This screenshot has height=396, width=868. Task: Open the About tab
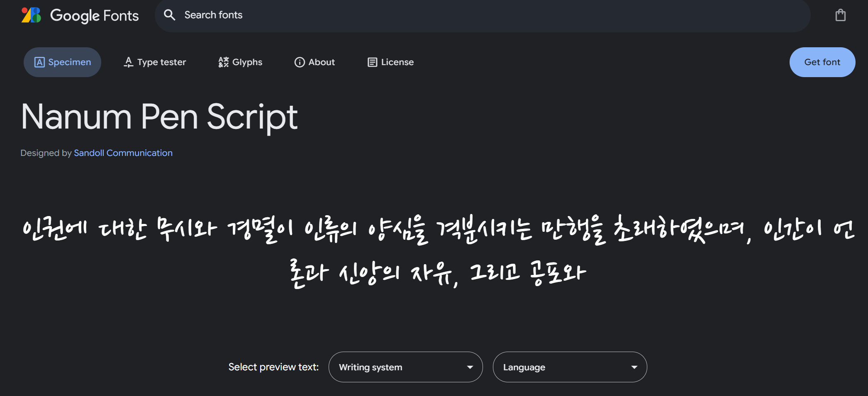[x=315, y=62]
